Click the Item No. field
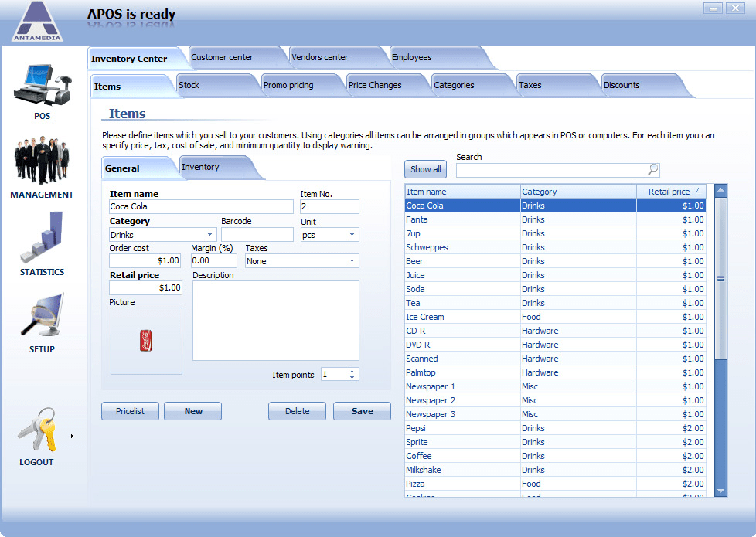 tap(329, 206)
